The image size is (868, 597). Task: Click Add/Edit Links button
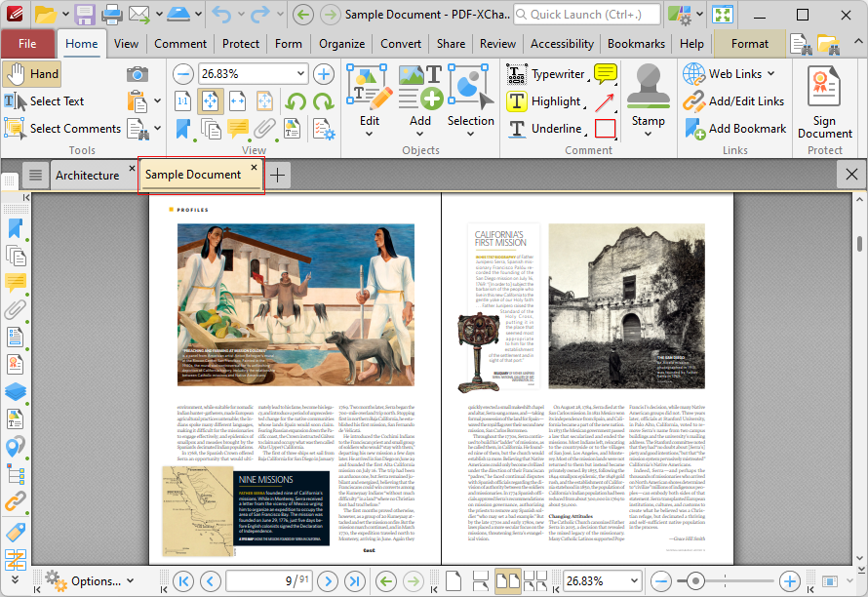[733, 101]
